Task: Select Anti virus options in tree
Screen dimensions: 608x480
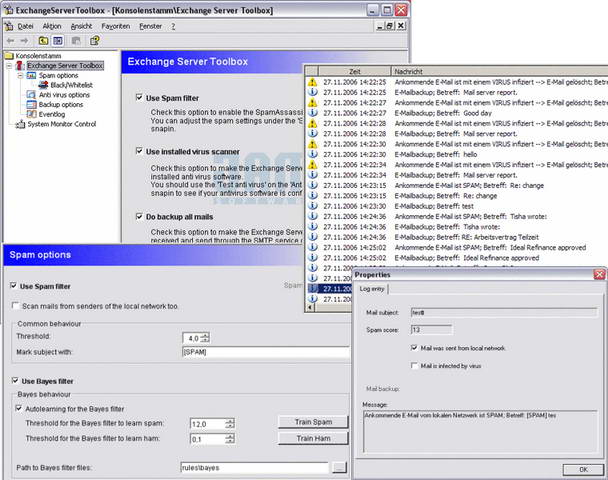Action: pyautogui.click(x=64, y=95)
